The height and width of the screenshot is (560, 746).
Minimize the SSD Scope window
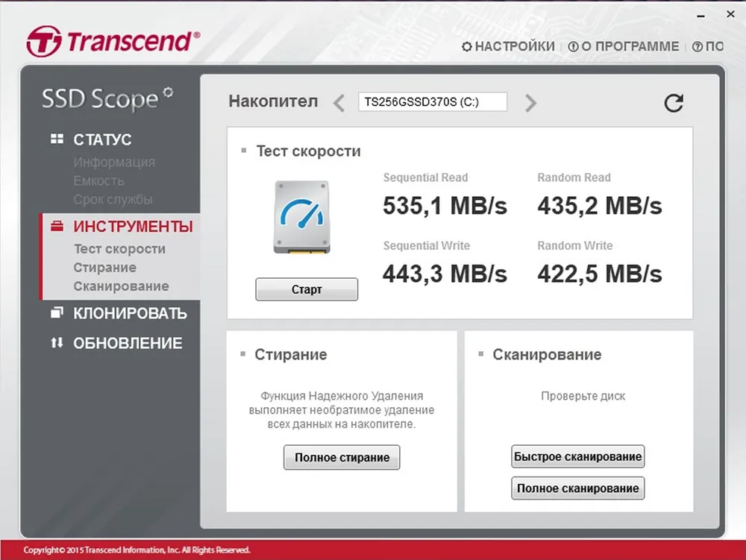pyautogui.click(x=700, y=16)
